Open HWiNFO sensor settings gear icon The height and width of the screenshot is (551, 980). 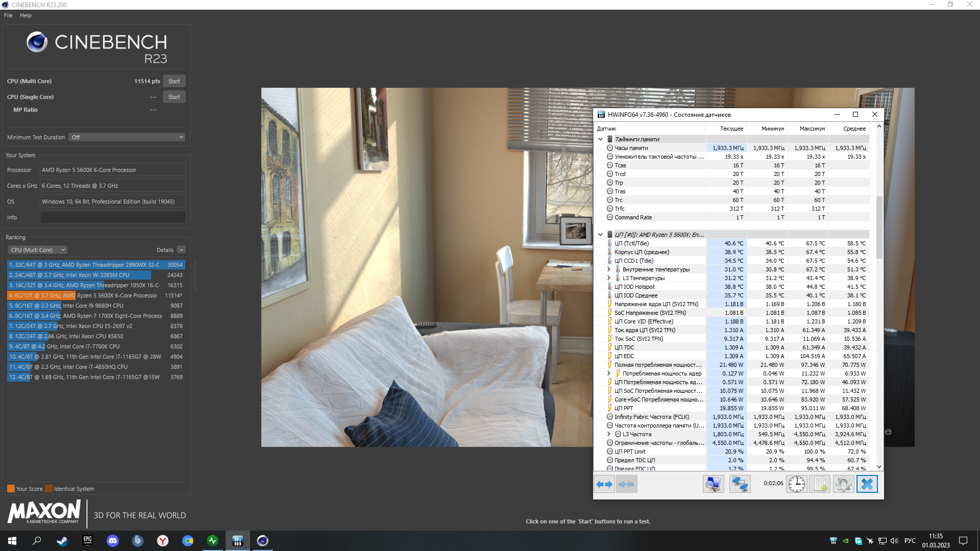coord(843,484)
